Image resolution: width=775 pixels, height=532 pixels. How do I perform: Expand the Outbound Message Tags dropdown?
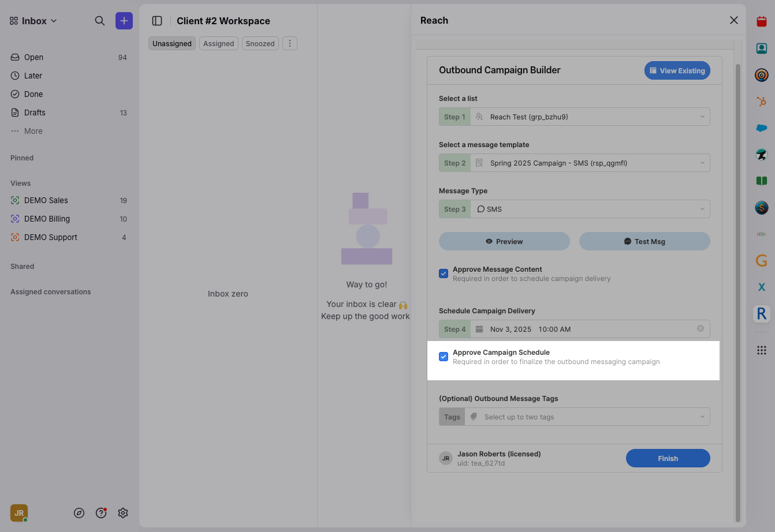click(x=589, y=417)
